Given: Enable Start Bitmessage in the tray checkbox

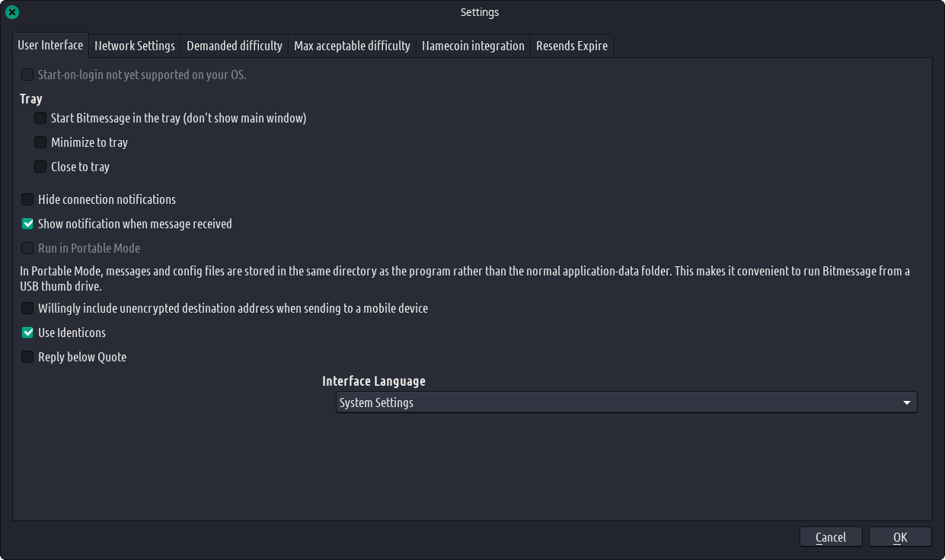Looking at the screenshot, I should [x=40, y=118].
